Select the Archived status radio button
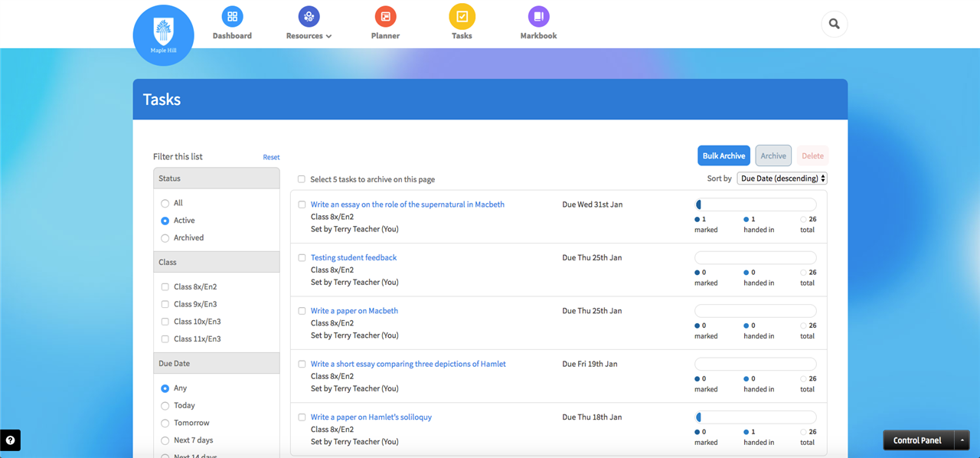The width and height of the screenshot is (980, 458). 165,238
